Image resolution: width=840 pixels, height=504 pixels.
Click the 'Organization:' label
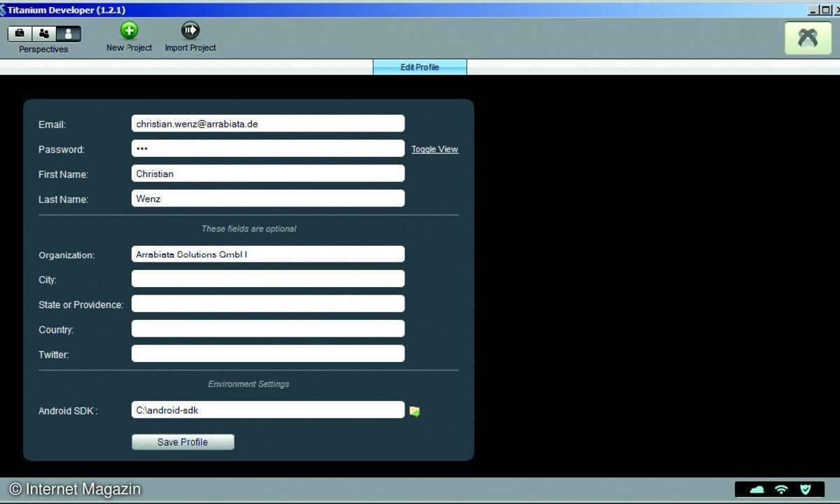pos(66,255)
